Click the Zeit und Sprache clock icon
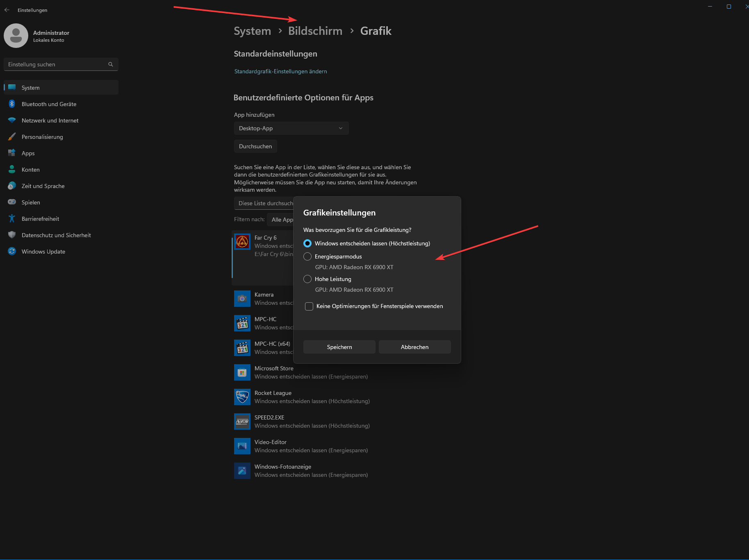 (x=12, y=186)
